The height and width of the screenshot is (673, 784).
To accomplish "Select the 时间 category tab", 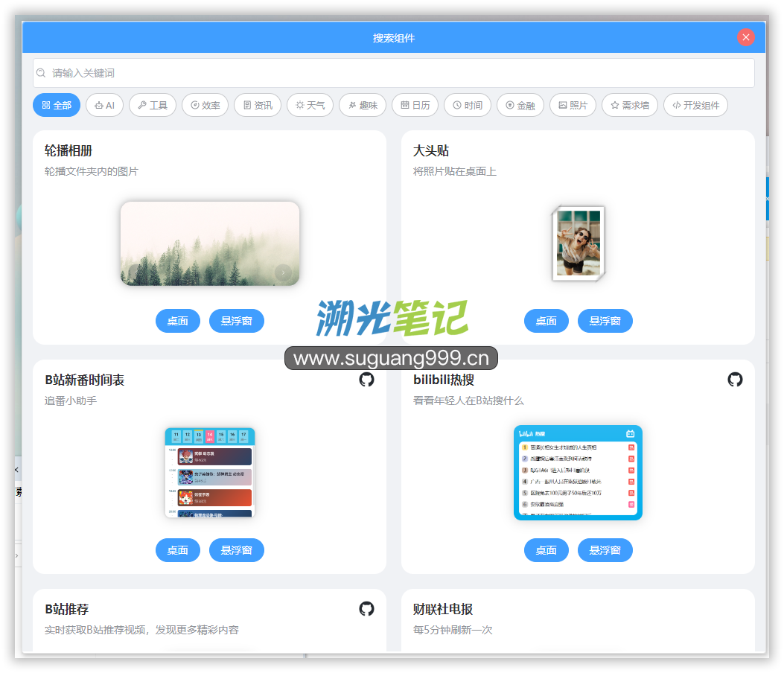I will coord(468,105).
